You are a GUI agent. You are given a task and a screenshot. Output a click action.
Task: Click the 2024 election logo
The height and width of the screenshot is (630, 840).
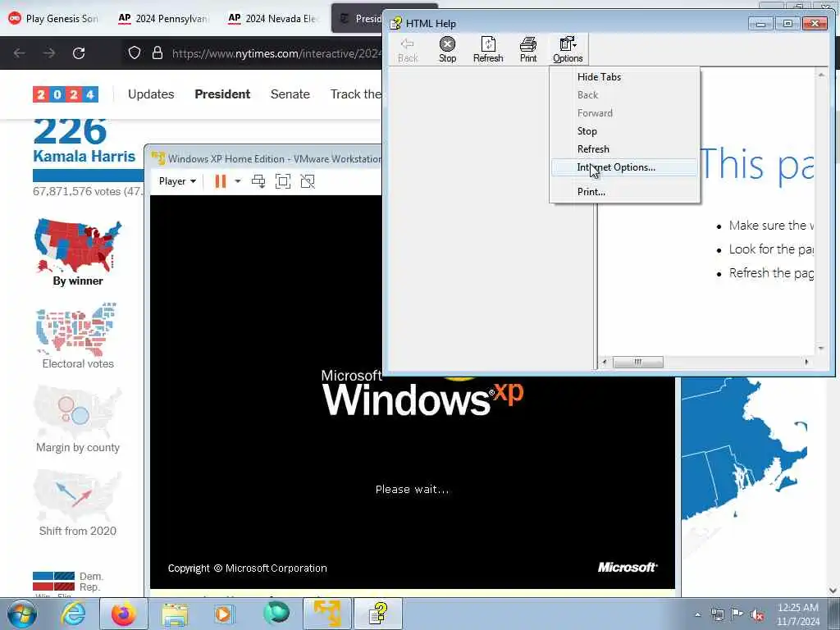(66, 94)
